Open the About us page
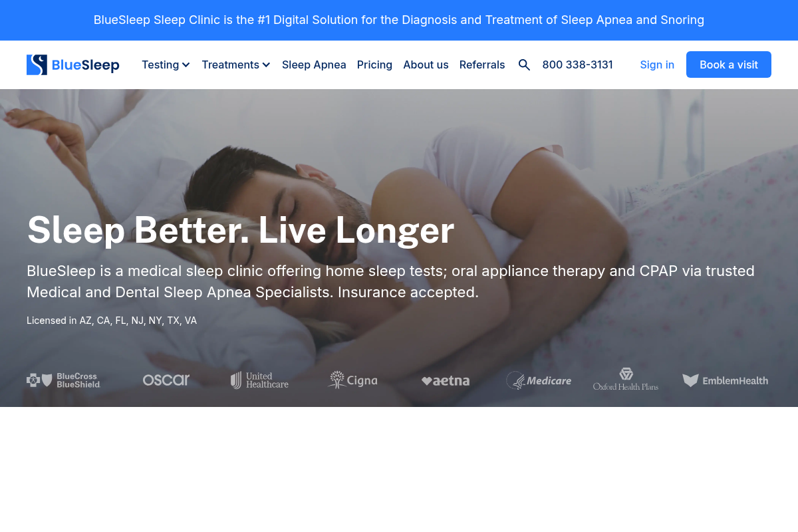The height and width of the screenshot is (532, 798). pyautogui.click(x=426, y=65)
